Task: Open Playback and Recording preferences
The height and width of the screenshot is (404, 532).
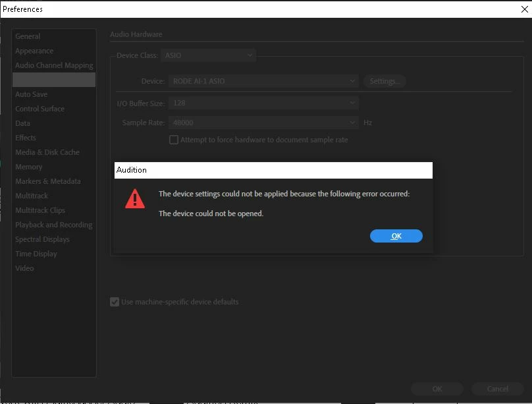Action: coord(53,225)
